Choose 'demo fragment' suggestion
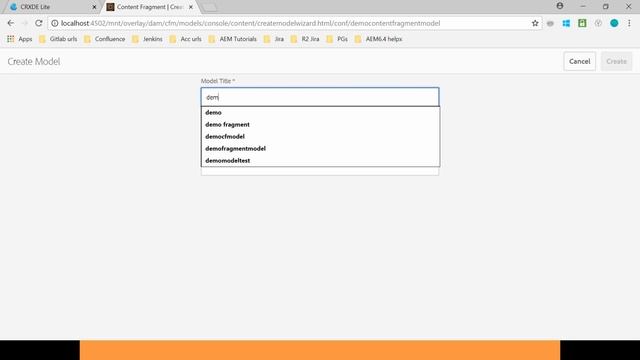Image resolution: width=640 pixels, height=360 pixels. coord(320,124)
